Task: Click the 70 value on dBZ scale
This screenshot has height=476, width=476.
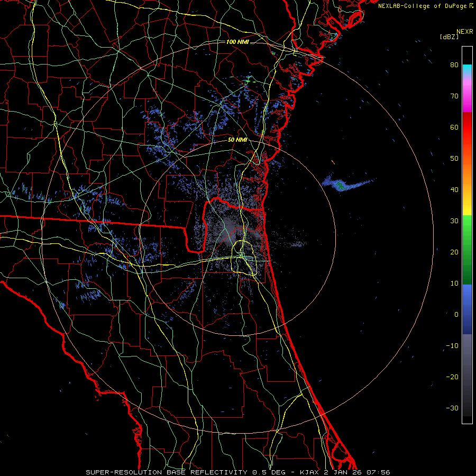Action: (454, 96)
